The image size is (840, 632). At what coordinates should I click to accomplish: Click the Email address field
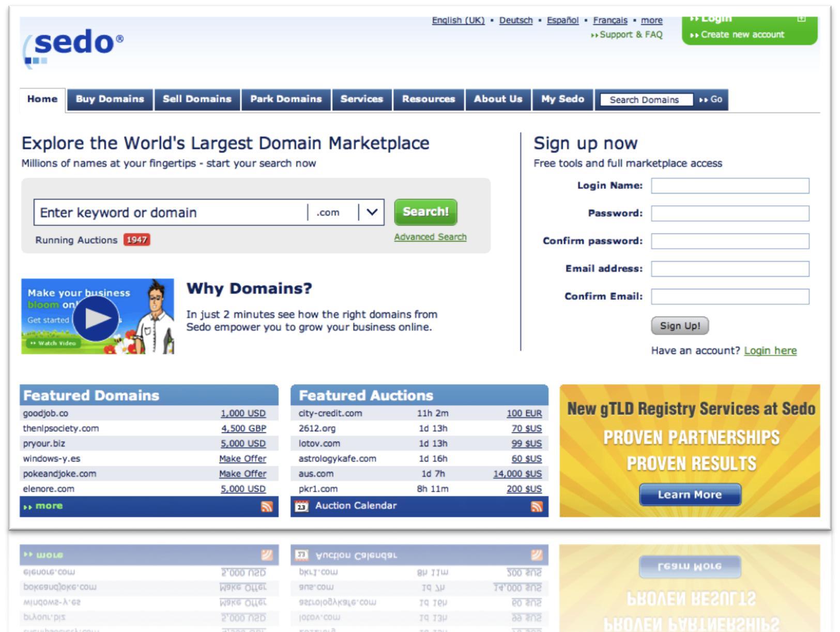pyautogui.click(x=730, y=268)
